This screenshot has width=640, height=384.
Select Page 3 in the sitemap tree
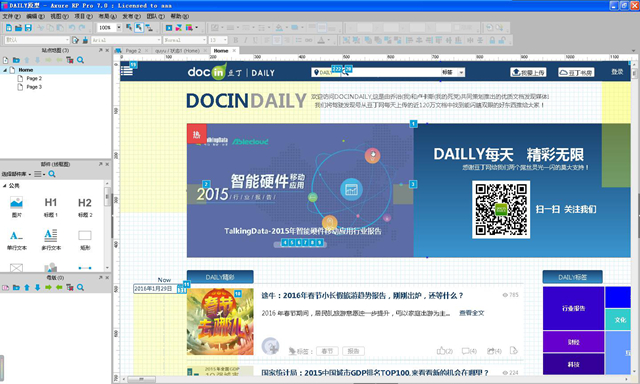pos(34,87)
